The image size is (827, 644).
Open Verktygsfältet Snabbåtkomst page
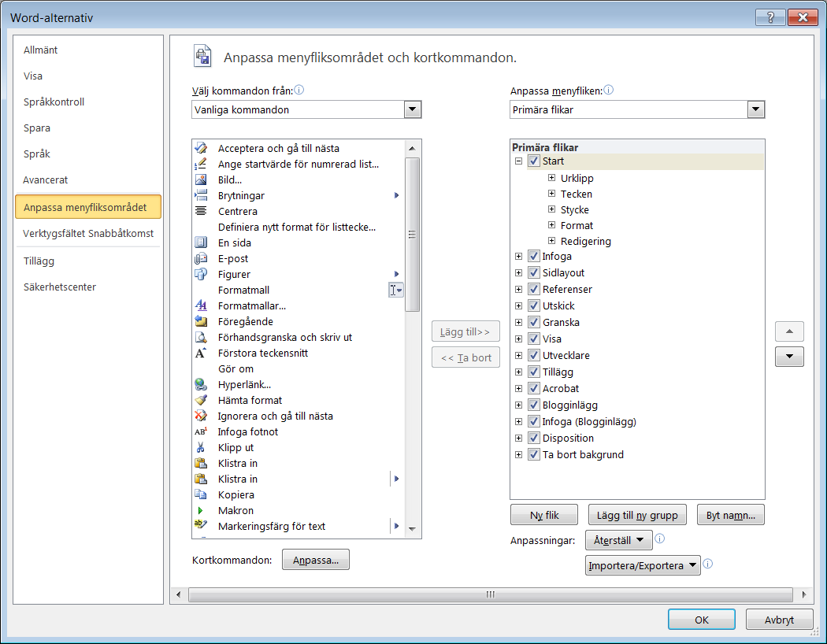88,234
